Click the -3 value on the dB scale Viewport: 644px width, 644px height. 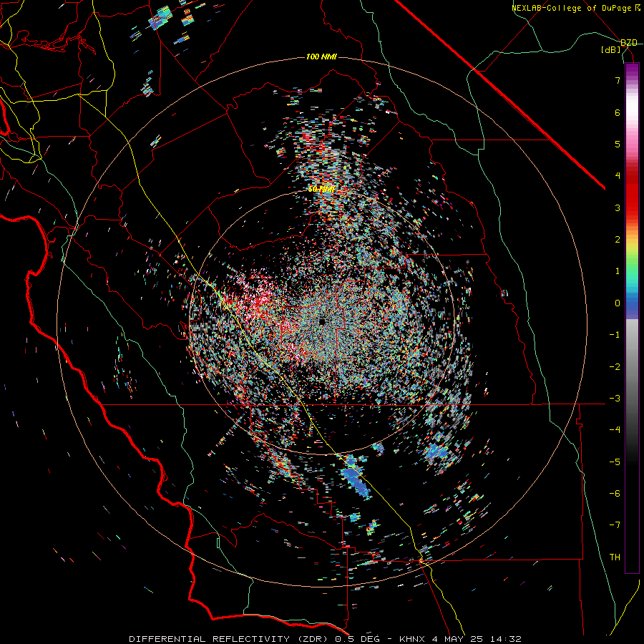pos(615,399)
